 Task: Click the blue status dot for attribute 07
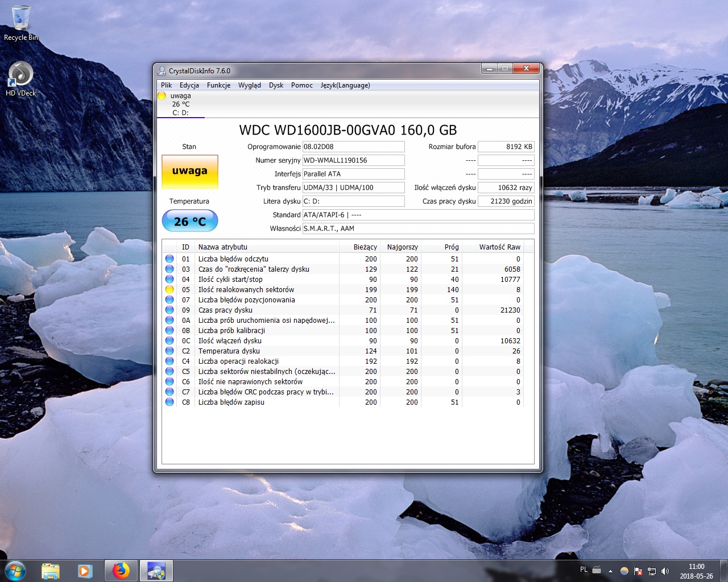pos(169,300)
